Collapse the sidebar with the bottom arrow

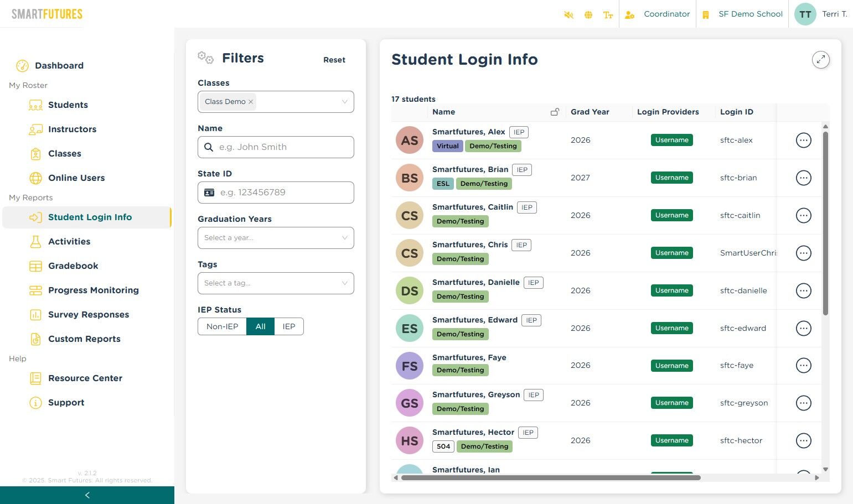[87, 495]
